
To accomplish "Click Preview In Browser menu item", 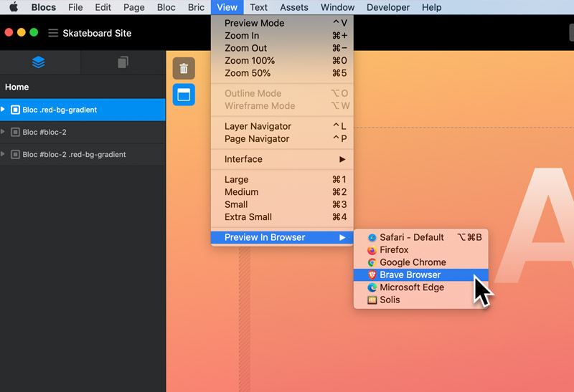I will [x=282, y=237].
